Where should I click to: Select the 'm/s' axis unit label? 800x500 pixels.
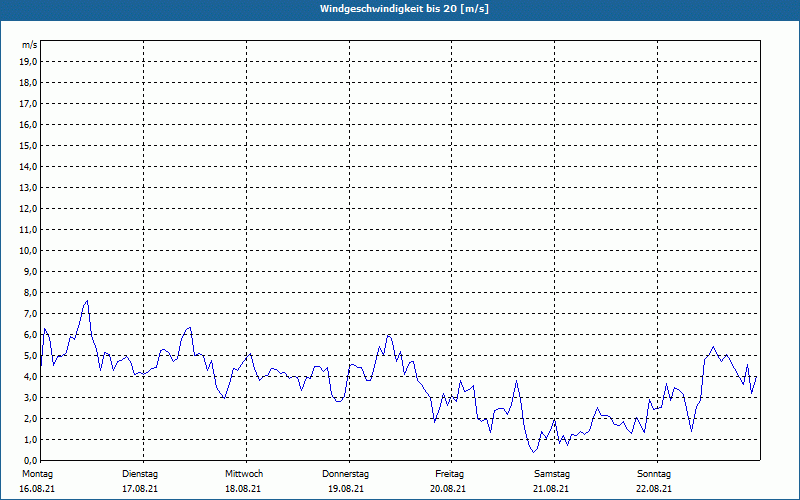pos(30,45)
